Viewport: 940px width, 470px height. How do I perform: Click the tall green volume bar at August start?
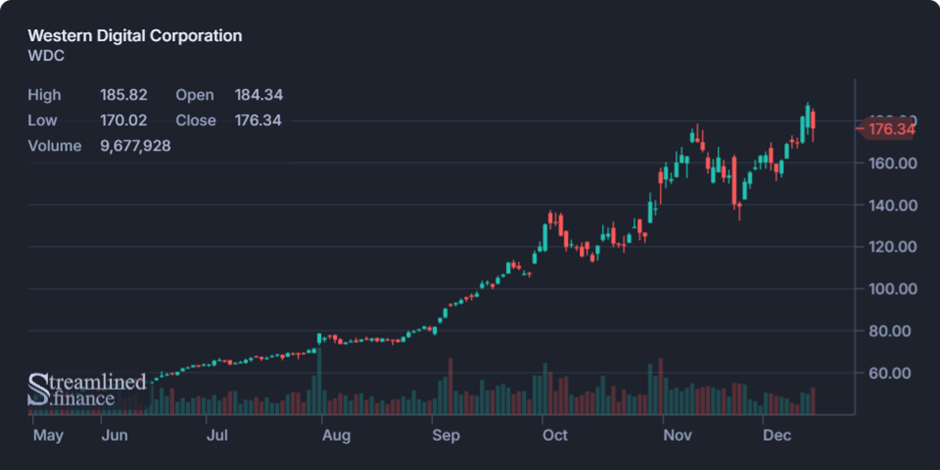pos(319,381)
